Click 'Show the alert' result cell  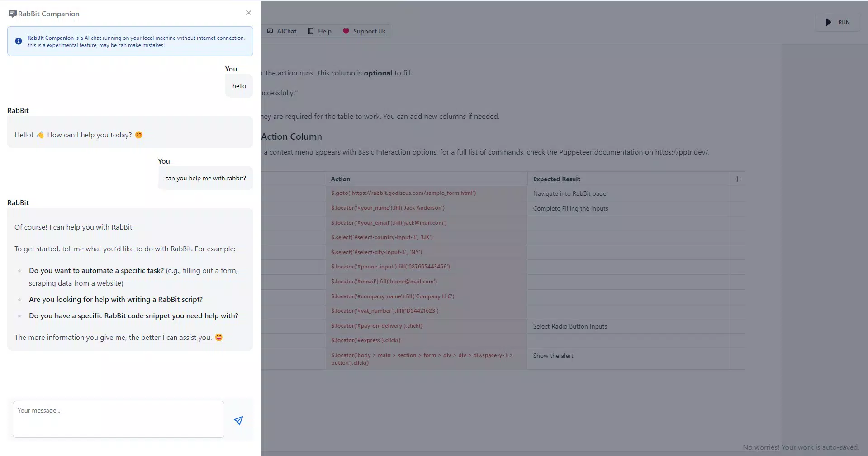628,359
